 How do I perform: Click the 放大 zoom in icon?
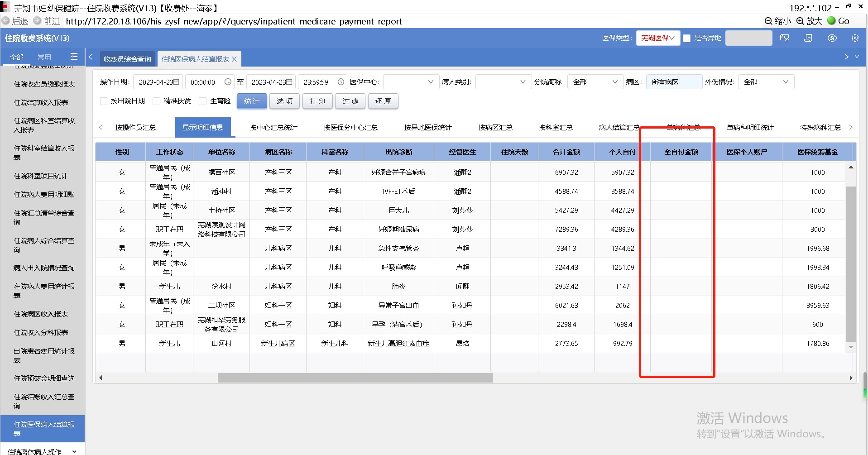click(x=800, y=21)
